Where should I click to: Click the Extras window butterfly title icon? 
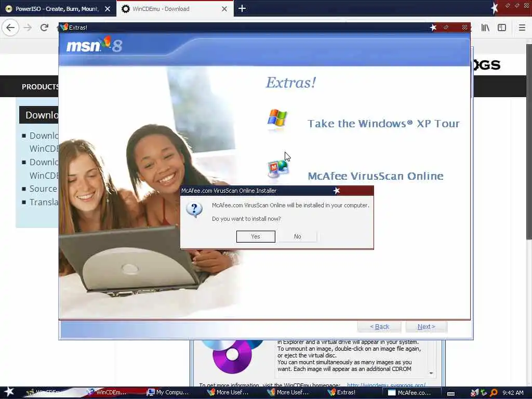pos(64,27)
